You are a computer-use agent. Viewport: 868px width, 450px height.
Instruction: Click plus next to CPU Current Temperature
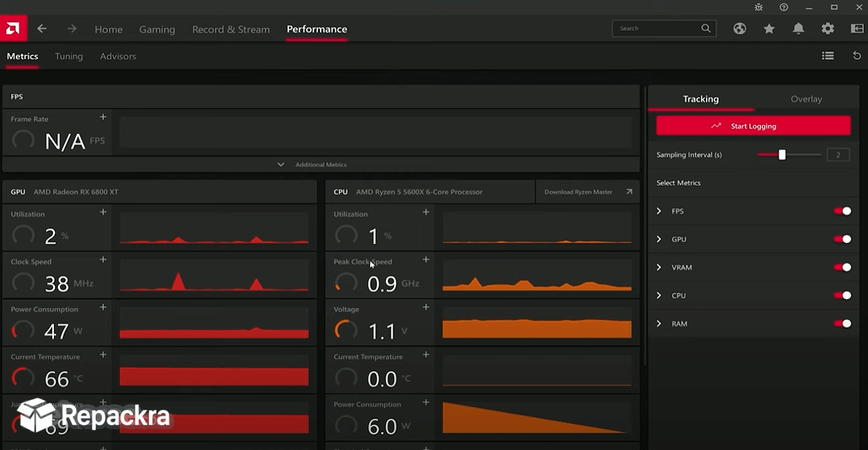(x=426, y=355)
